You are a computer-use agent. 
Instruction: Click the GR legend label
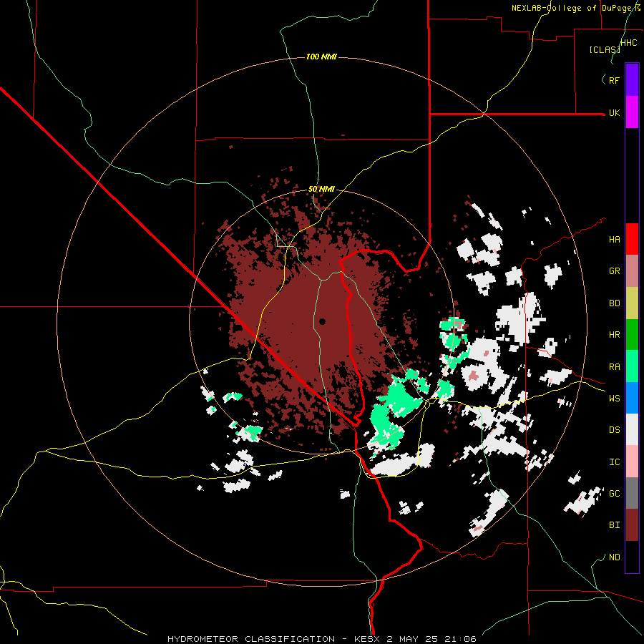click(614, 271)
